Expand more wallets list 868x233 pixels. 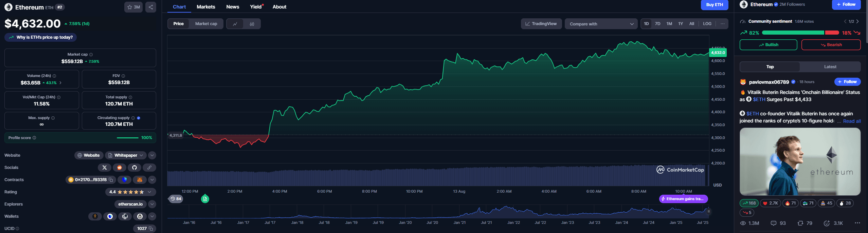(152, 216)
